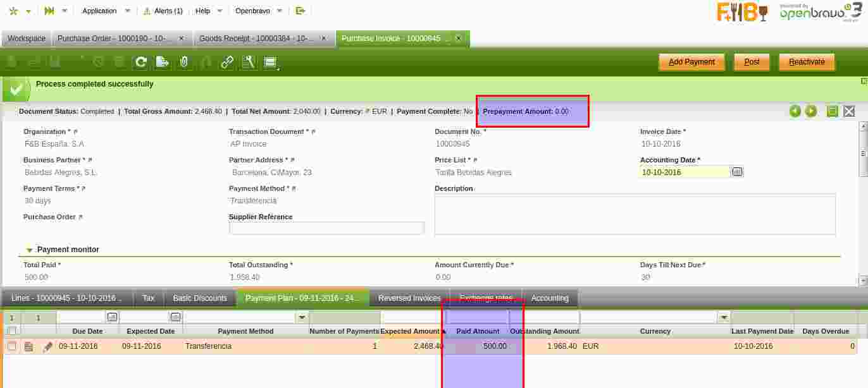Collapse the Payment monitor section
This screenshot has width=868, height=388.
[x=30, y=250]
